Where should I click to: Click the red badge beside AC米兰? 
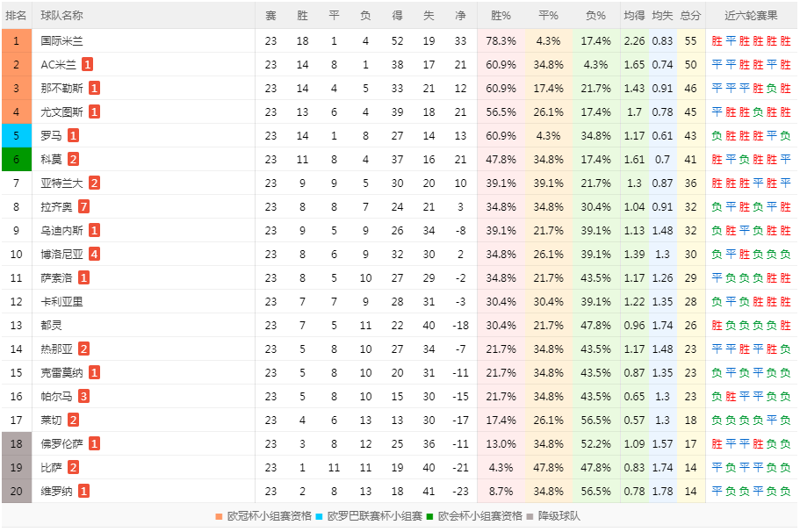pyautogui.click(x=88, y=64)
